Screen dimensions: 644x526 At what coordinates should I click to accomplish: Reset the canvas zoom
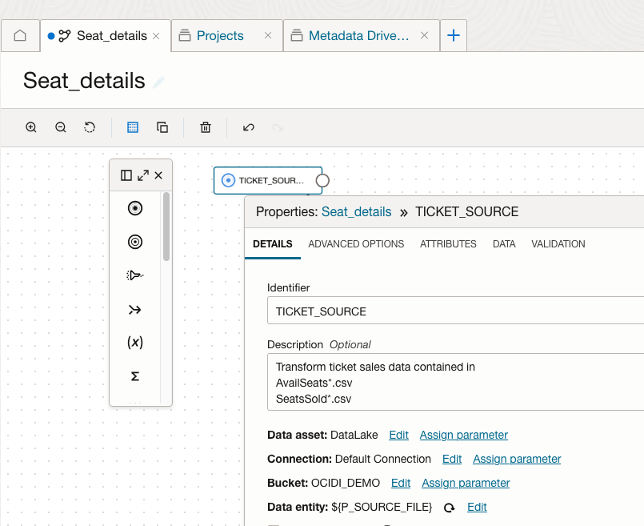point(90,127)
